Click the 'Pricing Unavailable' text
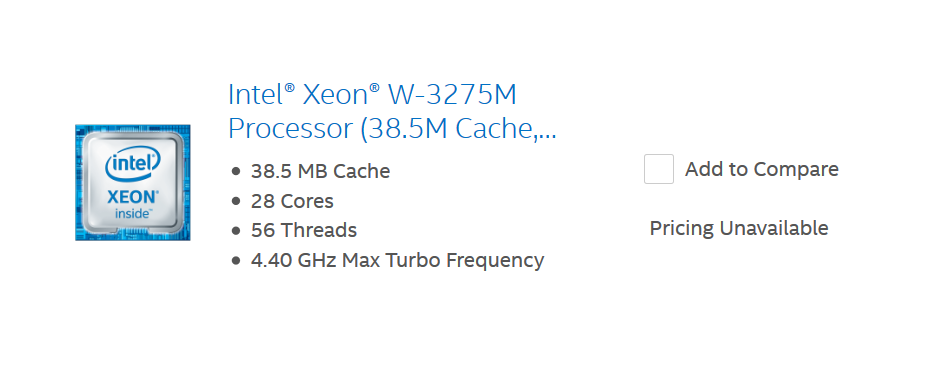Screen dimensions: 939x371 click(739, 228)
